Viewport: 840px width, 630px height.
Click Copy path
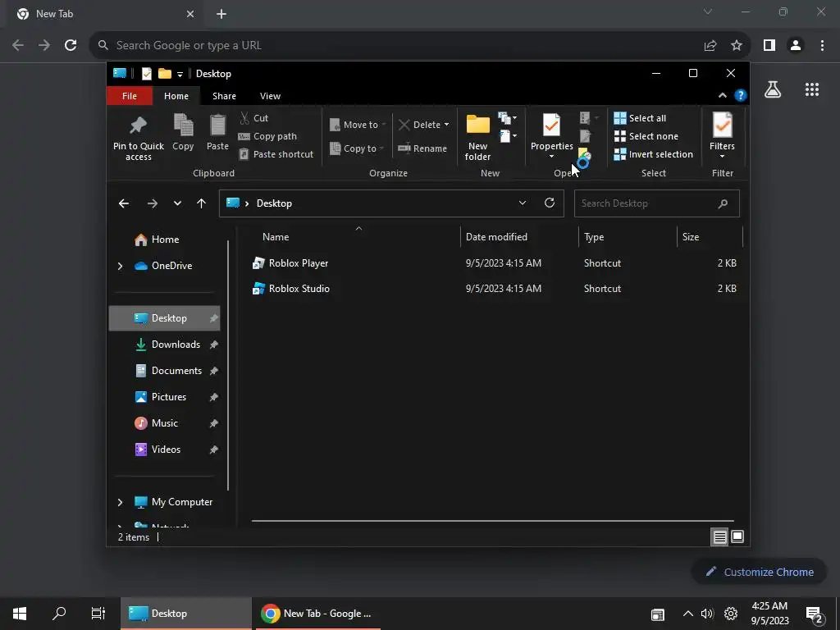(267, 136)
